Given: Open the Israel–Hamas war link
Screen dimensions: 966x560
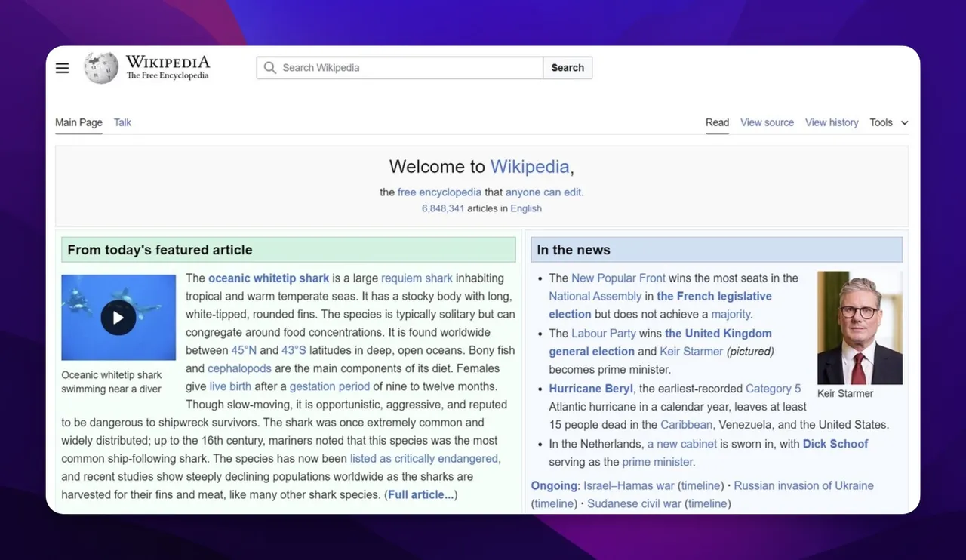Looking at the screenshot, I should pyautogui.click(x=629, y=485).
